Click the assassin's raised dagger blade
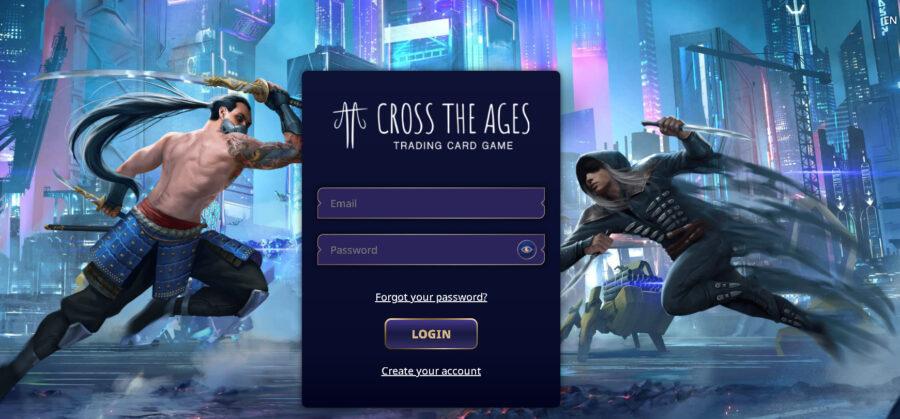 pyautogui.click(x=697, y=129)
